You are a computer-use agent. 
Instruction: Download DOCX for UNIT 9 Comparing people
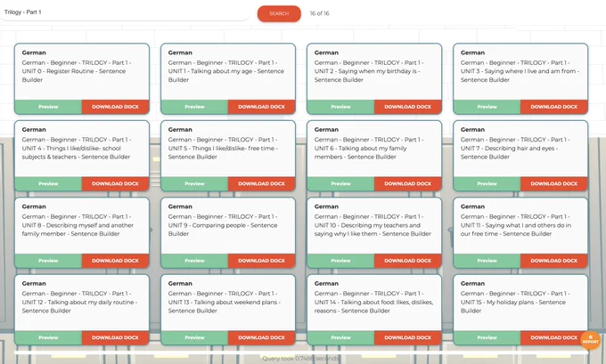click(x=262, y=261)
